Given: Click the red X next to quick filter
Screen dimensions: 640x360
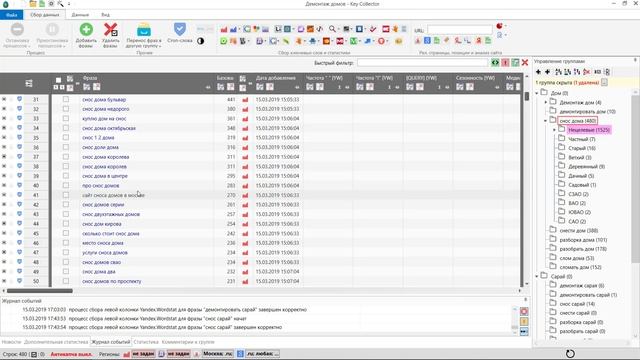Looking at the screenshot, I should point(525,62).
